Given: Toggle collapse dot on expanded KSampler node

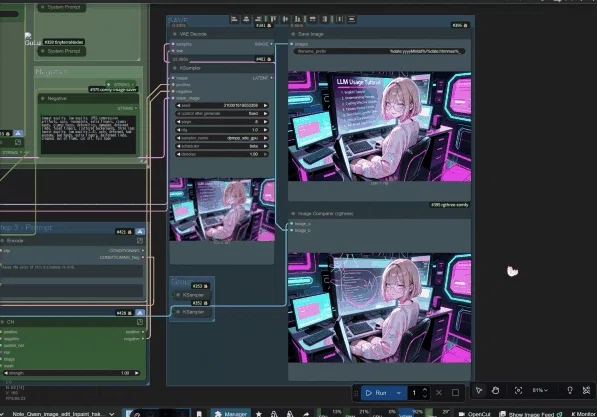Looking at the screenshot, I should (x=175, y=68).
